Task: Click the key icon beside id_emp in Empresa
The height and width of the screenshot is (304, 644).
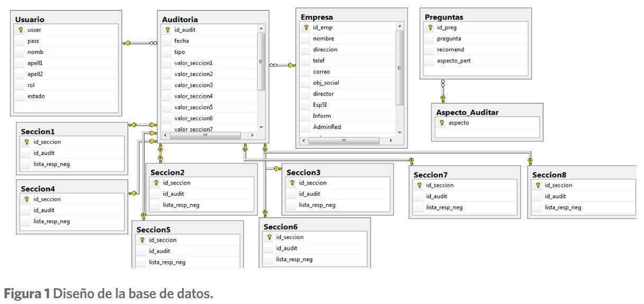Action: click(x=306, y=27)
